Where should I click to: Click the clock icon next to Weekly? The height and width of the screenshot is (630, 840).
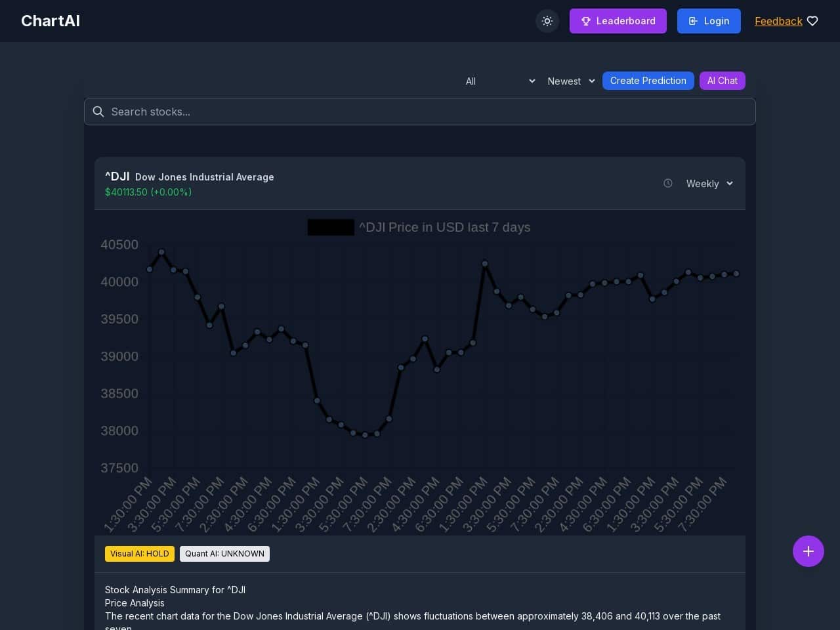tap(668, 184)
